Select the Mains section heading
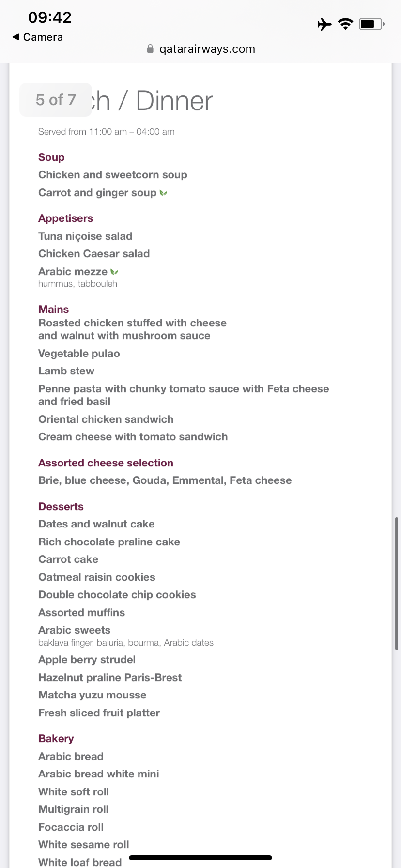Screen dimensions: 401x868 pos(53,310)
